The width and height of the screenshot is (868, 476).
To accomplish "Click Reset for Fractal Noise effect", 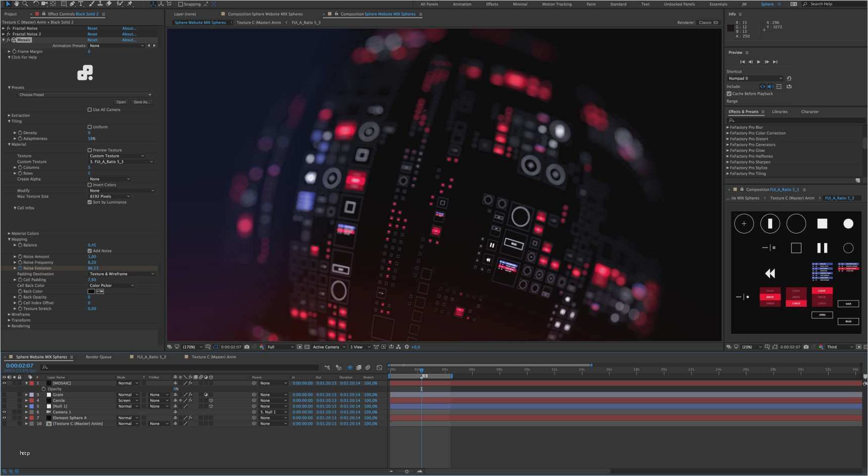I will 92,28.
